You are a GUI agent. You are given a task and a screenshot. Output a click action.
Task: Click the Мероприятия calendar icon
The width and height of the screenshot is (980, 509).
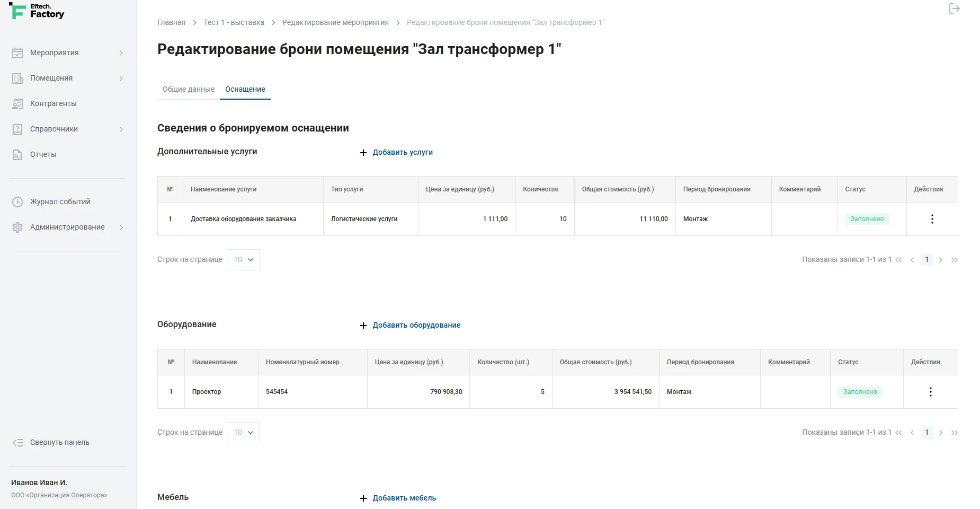[x=17, y=52]
